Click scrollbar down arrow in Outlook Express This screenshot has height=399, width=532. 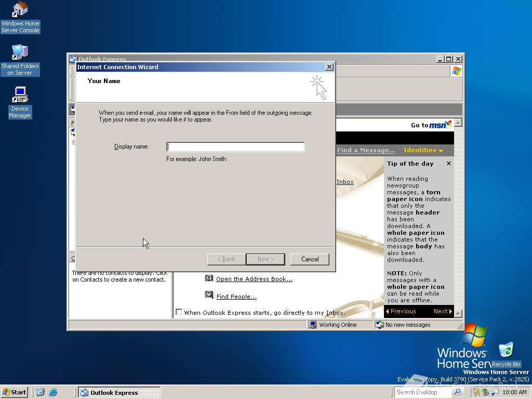458,313
